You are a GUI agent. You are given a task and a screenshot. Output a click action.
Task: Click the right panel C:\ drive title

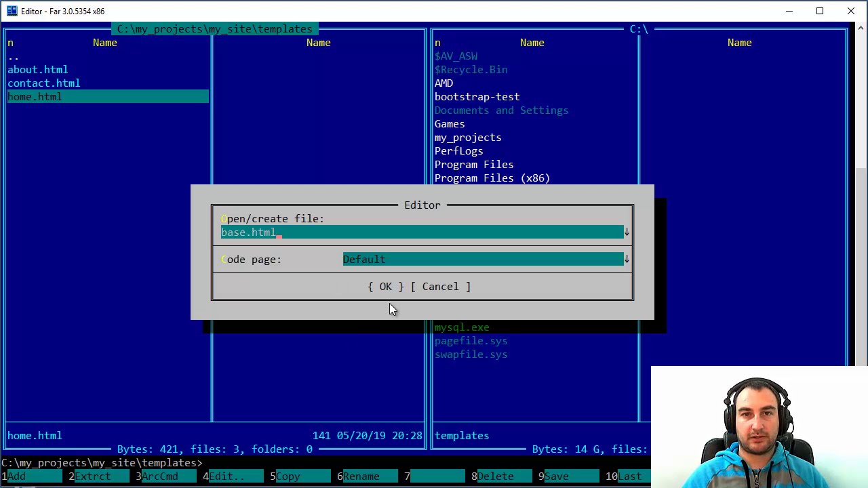tap(638, 29)
